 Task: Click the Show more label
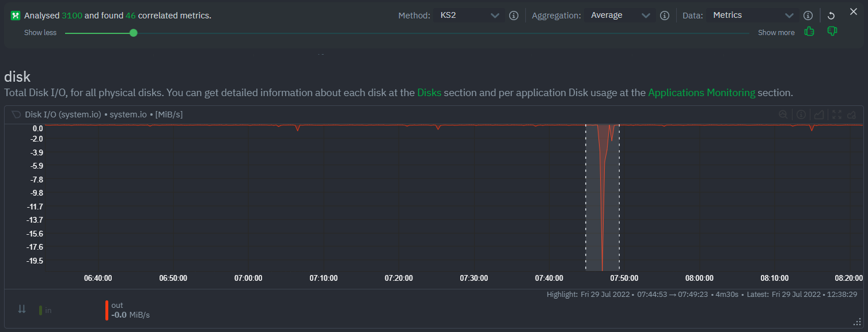(776, 33)
